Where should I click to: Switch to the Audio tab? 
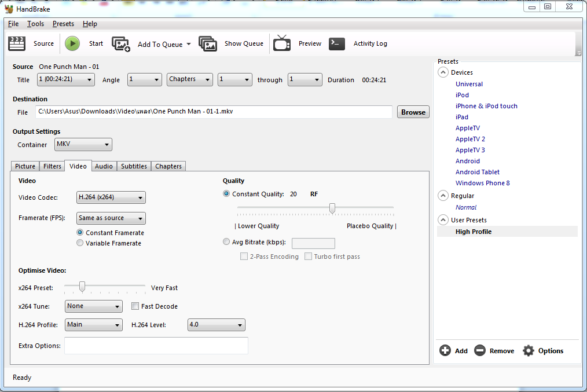pos(104,166)
